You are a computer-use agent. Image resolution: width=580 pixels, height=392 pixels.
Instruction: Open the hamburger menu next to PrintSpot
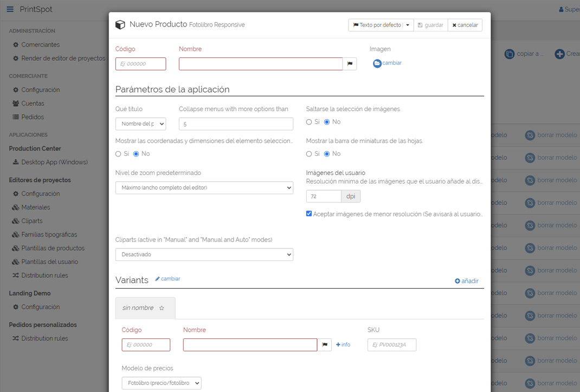click(10, 9)
